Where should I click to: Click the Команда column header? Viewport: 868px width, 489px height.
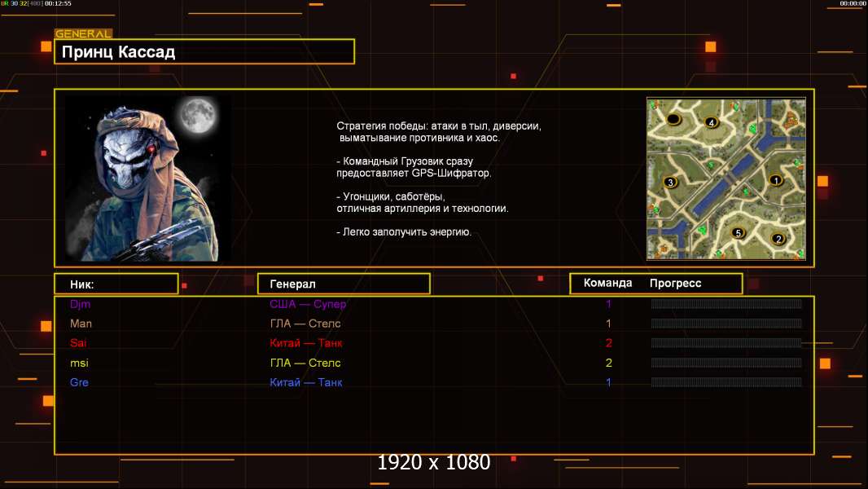coord(607,283)
